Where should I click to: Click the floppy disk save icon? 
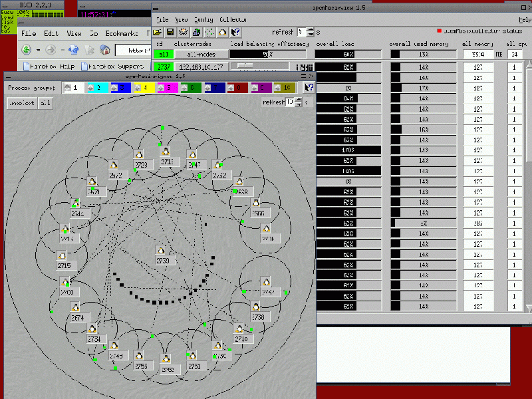(x=170, y=32)
